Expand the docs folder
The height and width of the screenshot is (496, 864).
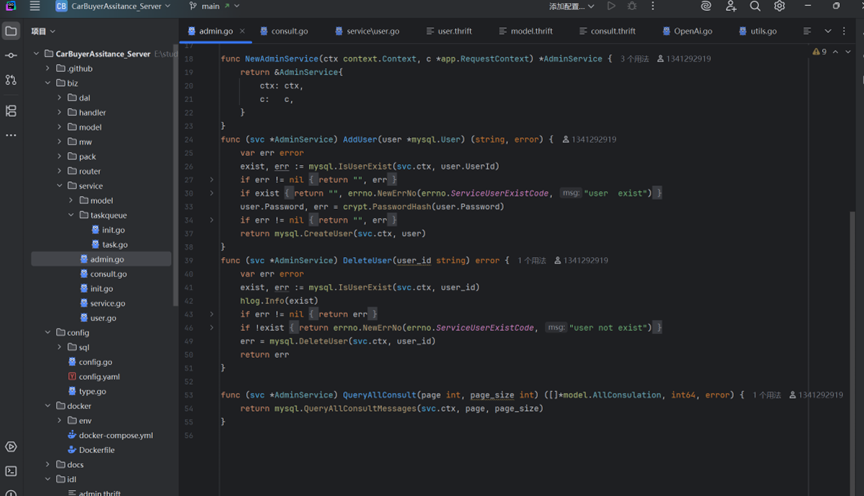pyautogui.click(x=47, y=465)
